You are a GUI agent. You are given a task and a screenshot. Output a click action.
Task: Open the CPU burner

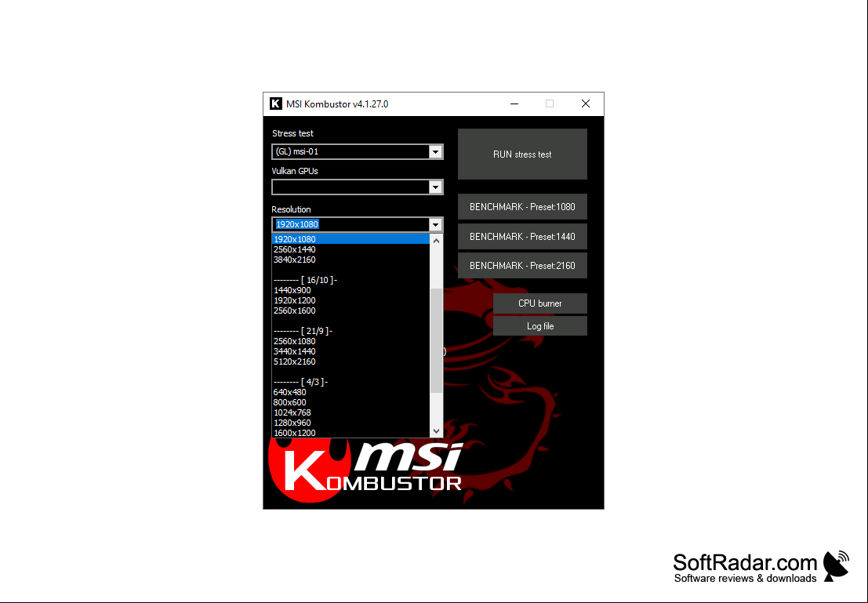539,303
